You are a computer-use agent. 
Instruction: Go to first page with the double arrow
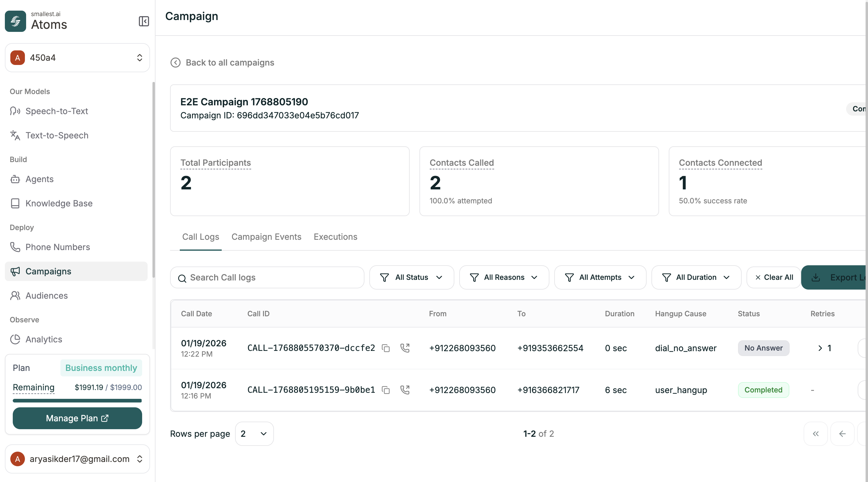pos(815,434)
